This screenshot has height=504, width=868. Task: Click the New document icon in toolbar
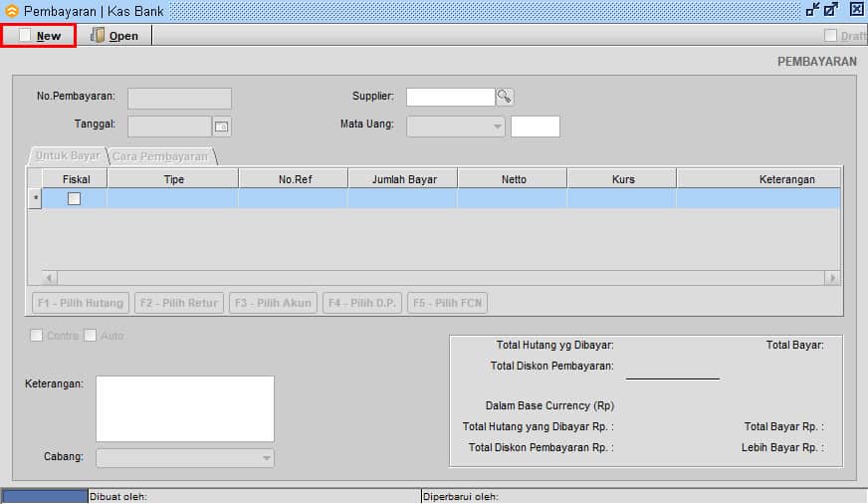click(x=25, y=36)
